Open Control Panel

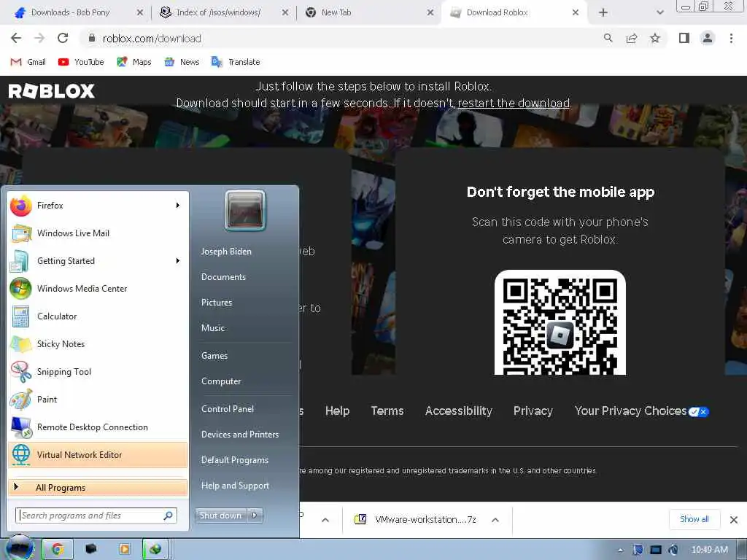click(x=228, y=408)
